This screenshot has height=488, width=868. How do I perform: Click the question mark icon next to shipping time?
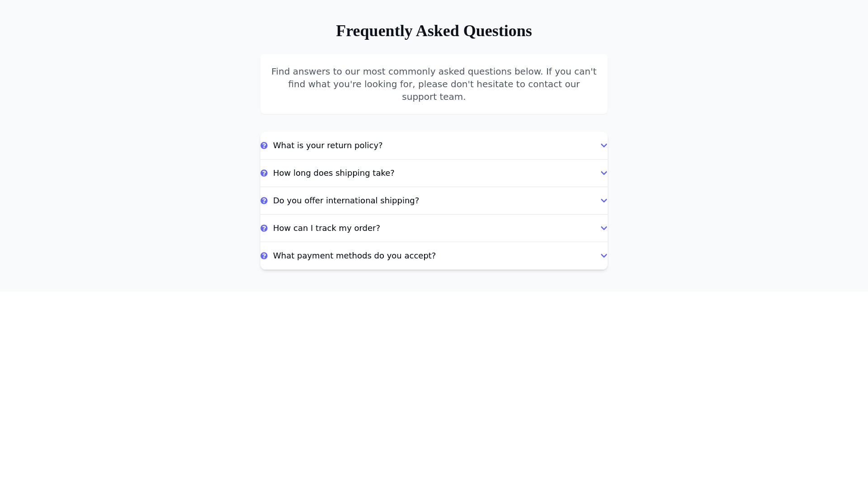point(264,173)
